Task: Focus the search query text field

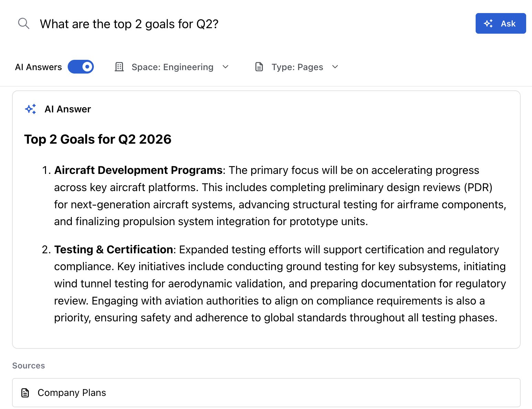Action: 241,24
